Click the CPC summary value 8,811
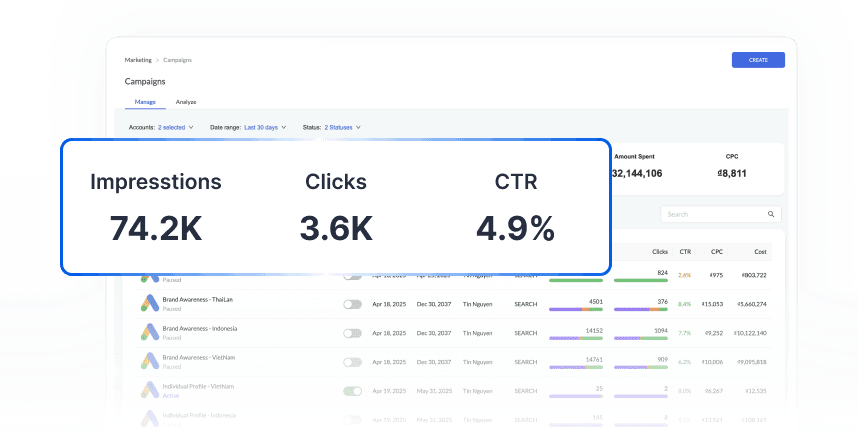The width and height of the screenshot is (858, 432). tap(732, 174)
